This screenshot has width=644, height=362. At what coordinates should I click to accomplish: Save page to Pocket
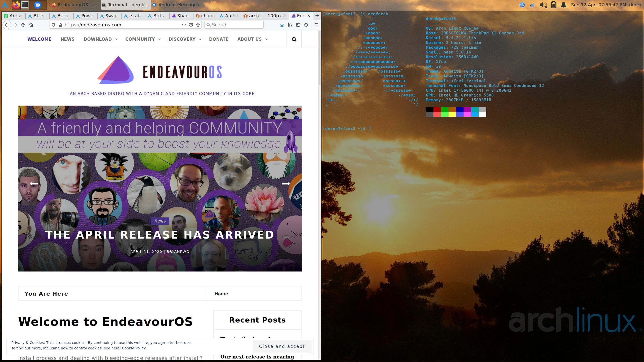point(191,25)
